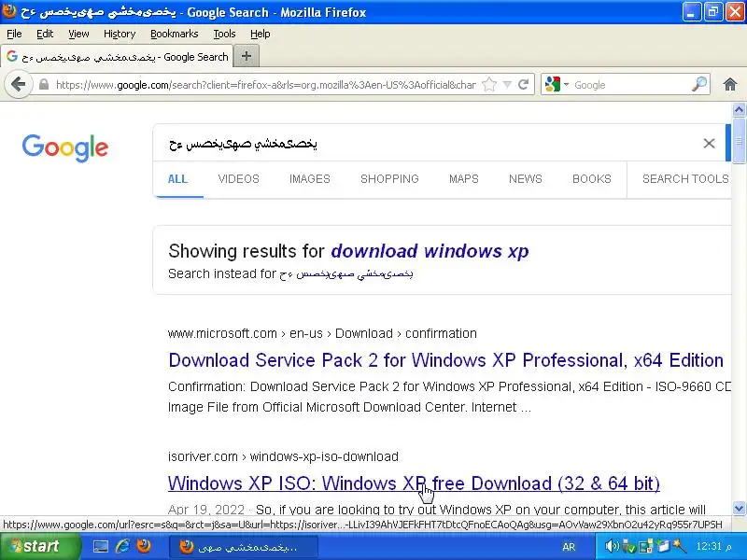This screenshot has height=560, width=747.
Task: Select the ALL results tab
Action: [177, 179]
